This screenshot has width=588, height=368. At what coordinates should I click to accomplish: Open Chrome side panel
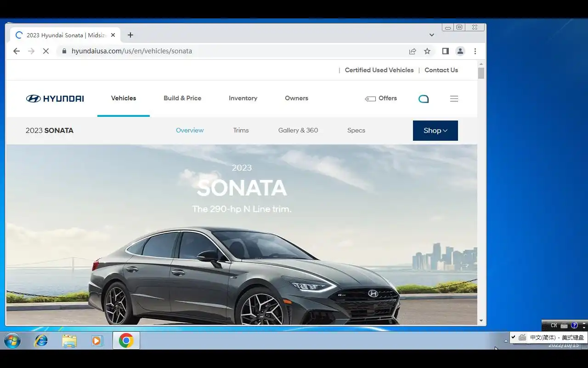coord(445,51)
